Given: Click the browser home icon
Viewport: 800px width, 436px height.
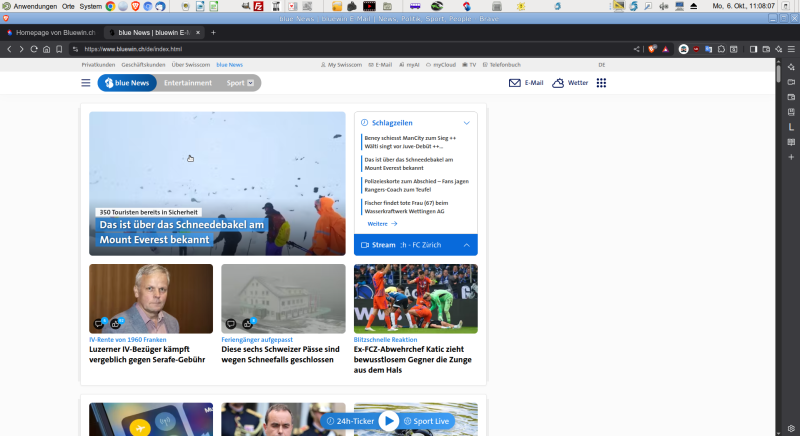Looking at the screenshot, I should coord(46,48).
